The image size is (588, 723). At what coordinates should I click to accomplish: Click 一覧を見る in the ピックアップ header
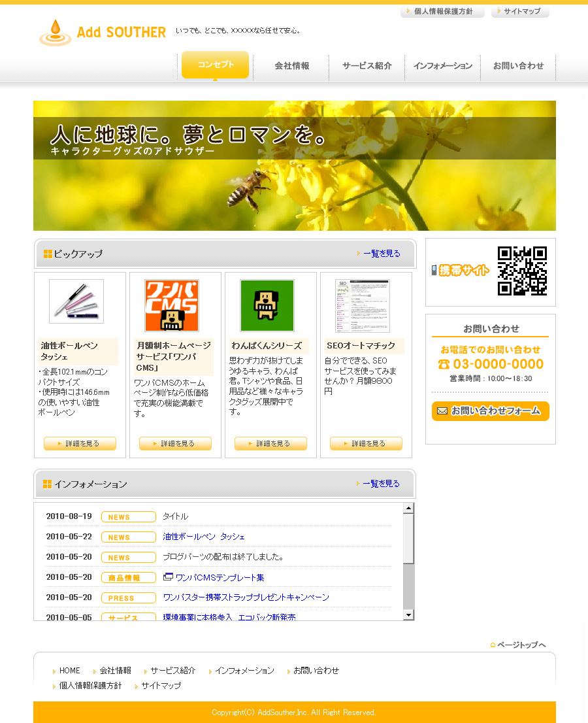[x=381, y=254]
